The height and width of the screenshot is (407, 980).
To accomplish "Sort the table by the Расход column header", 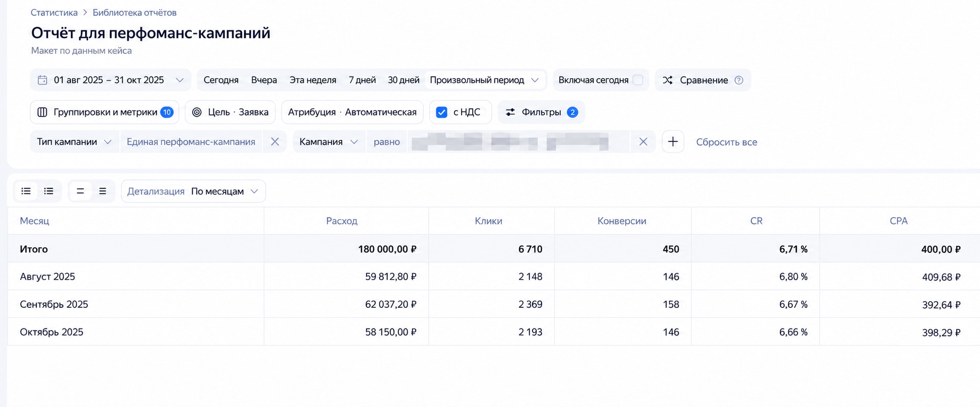I will coord(342,221).
